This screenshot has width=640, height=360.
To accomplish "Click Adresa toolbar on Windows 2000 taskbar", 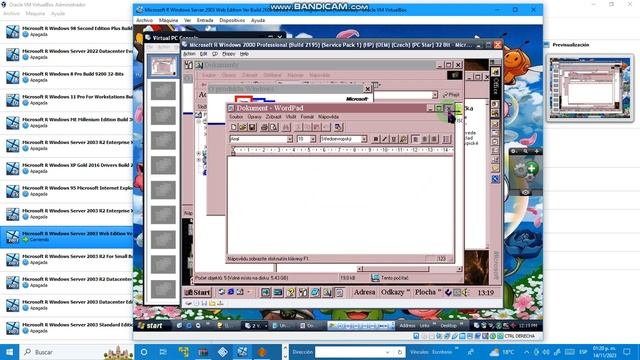I will click(364, 292).
